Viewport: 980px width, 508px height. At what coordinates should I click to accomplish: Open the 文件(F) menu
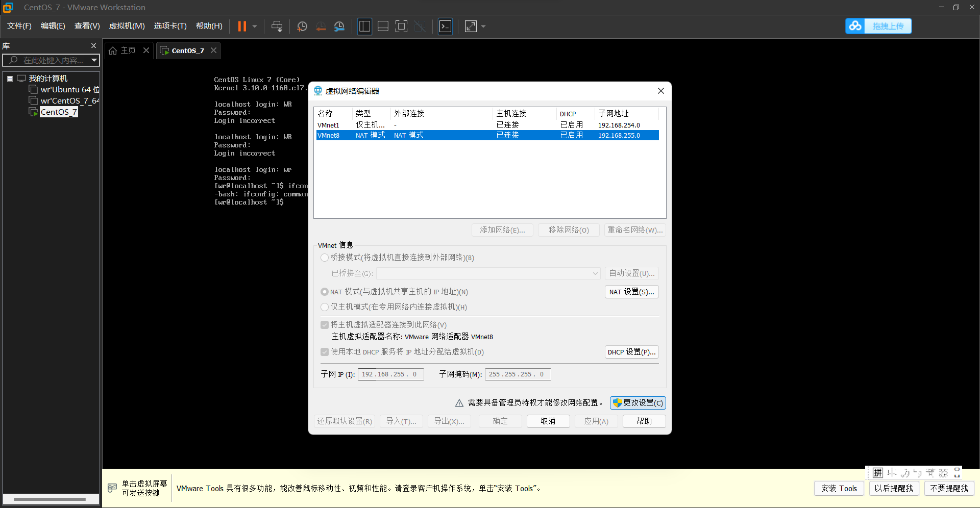19,26
